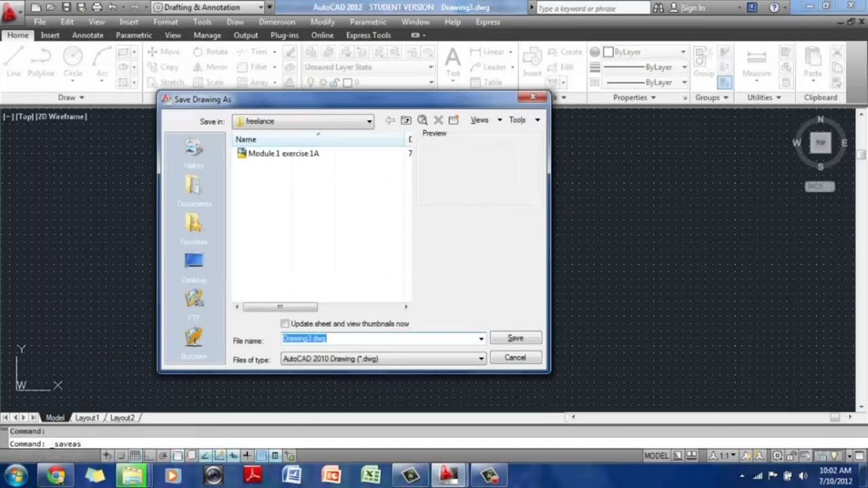The image size is (868, 488).
Task: Toggle Grid Display in the status bar
Action: (135, 455)
